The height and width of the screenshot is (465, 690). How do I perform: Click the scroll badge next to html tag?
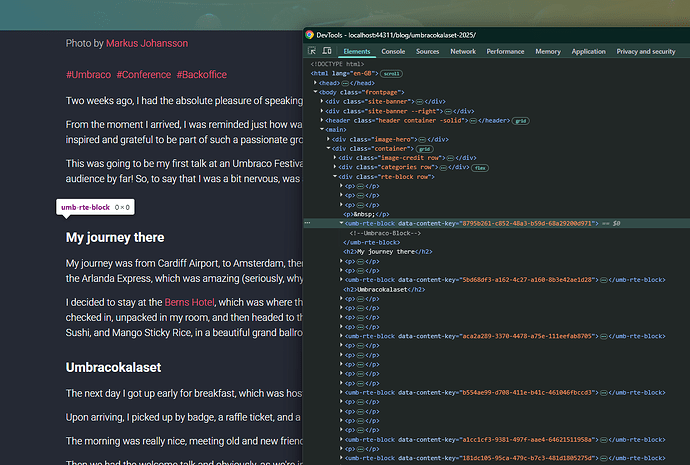pyautogui.click(x=391, y=73)
